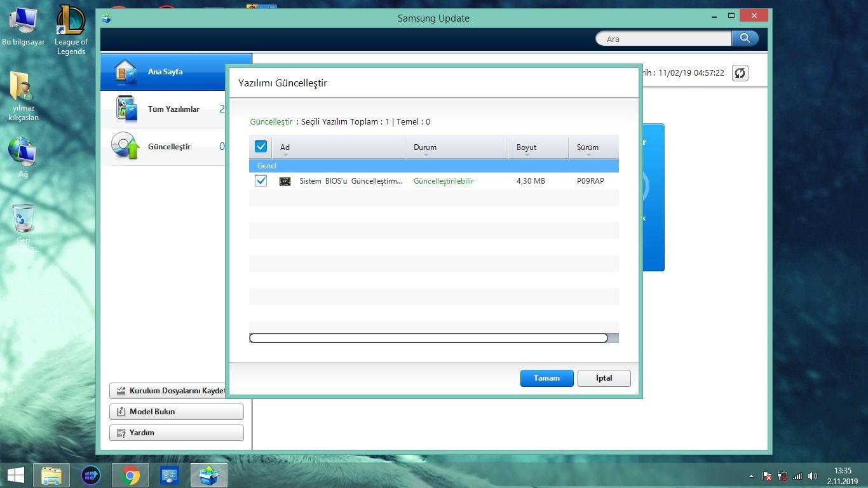Confirm the update with Tamam
The image size is (868, 488).
click(x=546, y=378)
